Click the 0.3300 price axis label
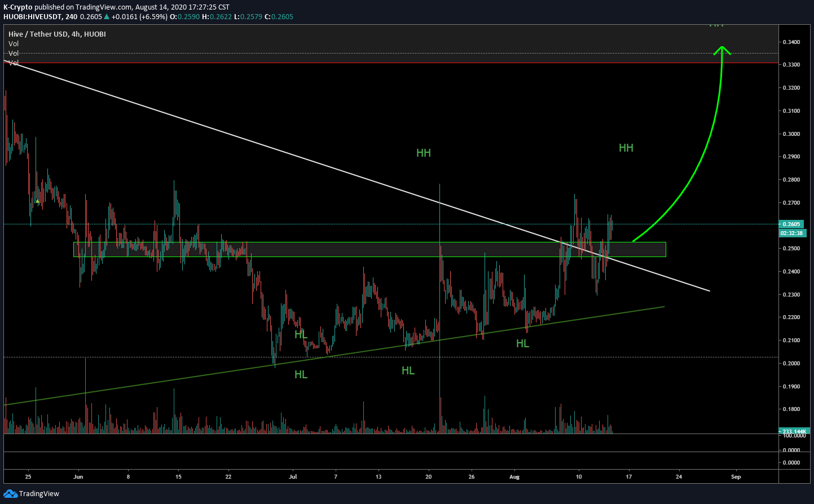Screen dimensions: 814x504 tap(791, 65)
